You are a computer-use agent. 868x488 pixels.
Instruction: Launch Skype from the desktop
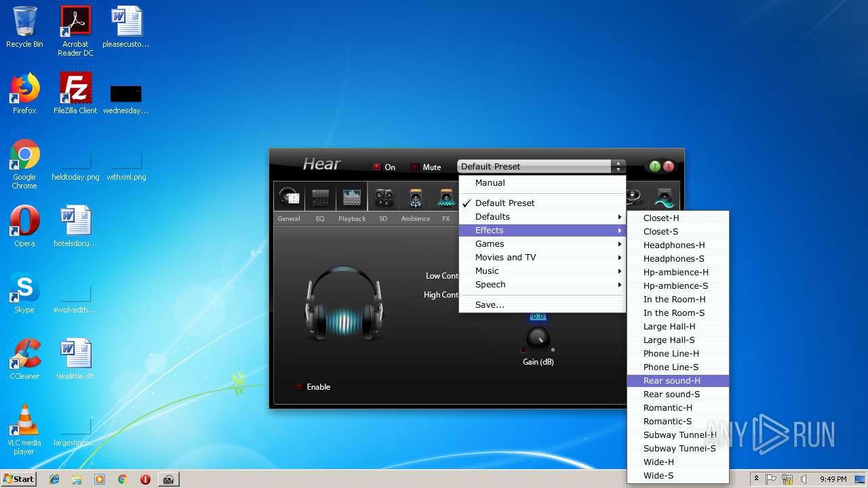(x=24, y=293)
